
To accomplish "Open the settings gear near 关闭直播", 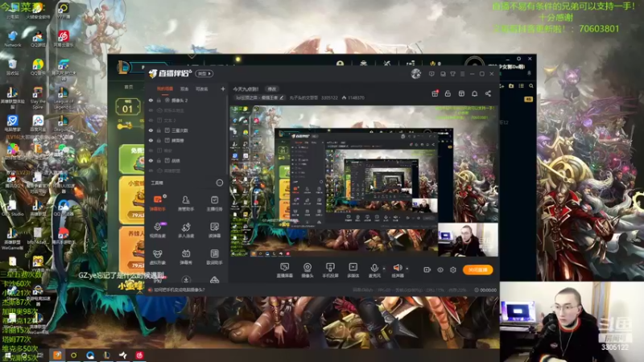I will [x=453, y=269].
